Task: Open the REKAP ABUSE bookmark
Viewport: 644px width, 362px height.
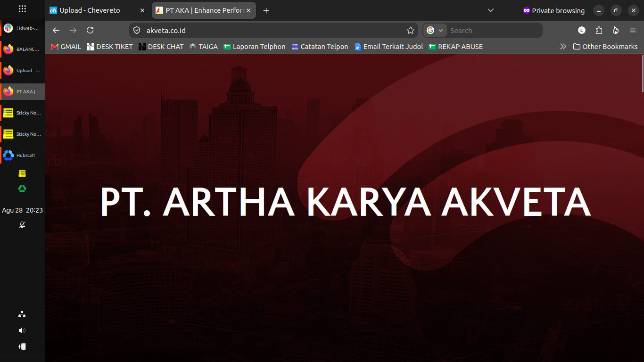Action: tap(455, 47)
